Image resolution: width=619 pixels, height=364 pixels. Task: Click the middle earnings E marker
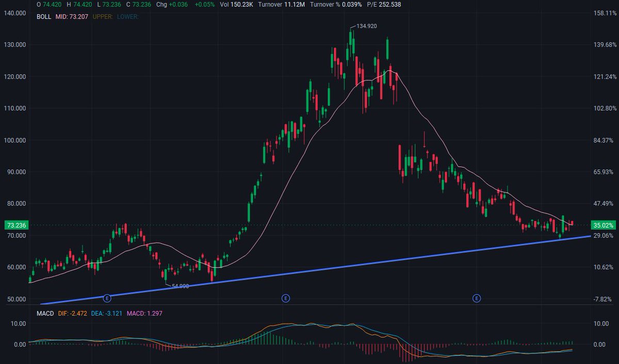(x=285, y=298)
